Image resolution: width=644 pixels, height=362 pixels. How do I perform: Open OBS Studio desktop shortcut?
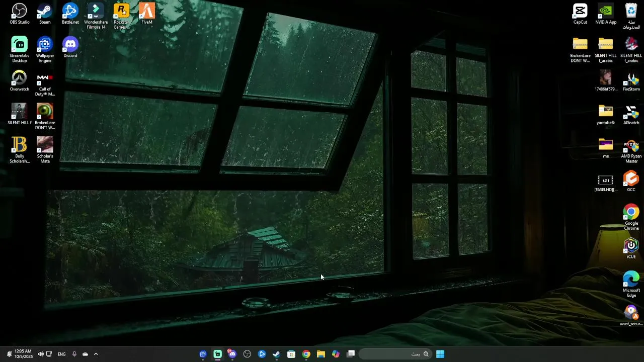(x=19, y=14)
